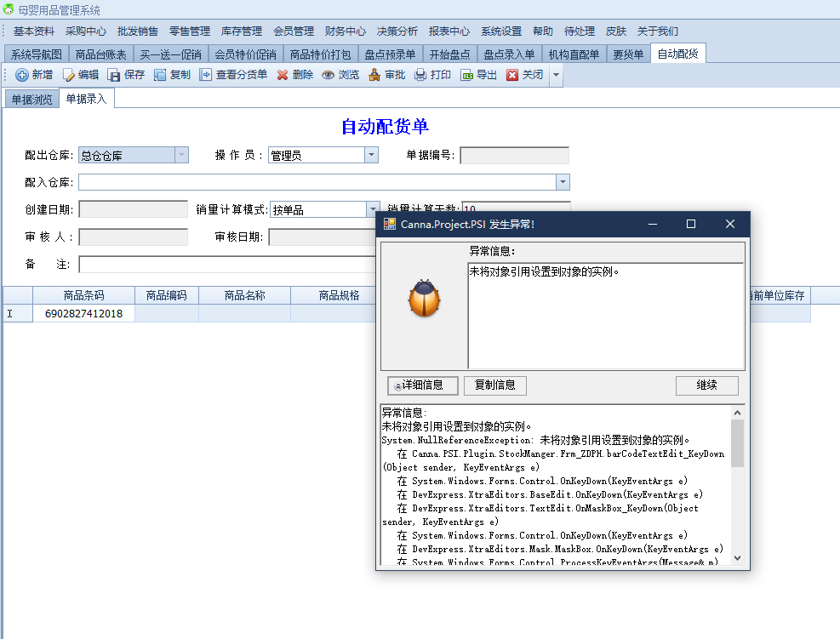Click the 复制 (copy) toolbar icon

(160, 75)
